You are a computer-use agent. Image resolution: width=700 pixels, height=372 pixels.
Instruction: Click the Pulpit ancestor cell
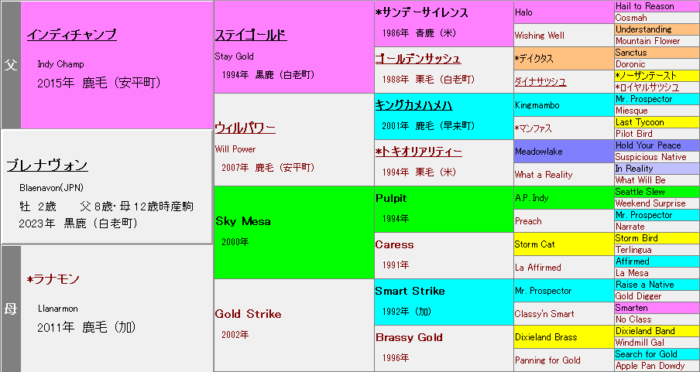[444, 209]
